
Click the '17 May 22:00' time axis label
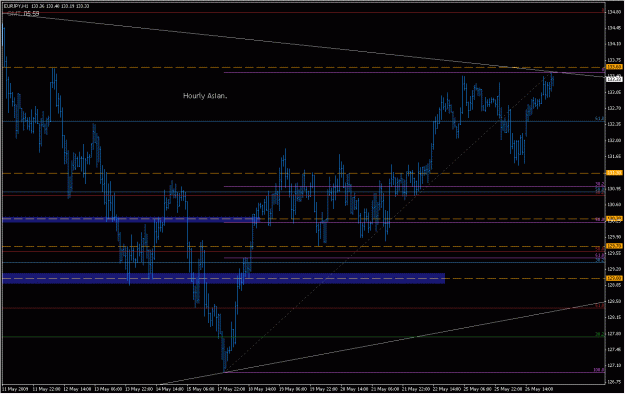pyautogui.click(x=232, y=388)
